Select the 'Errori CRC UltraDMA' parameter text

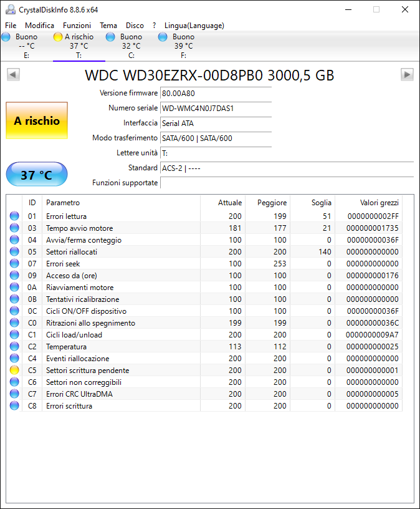pos(79,394)
